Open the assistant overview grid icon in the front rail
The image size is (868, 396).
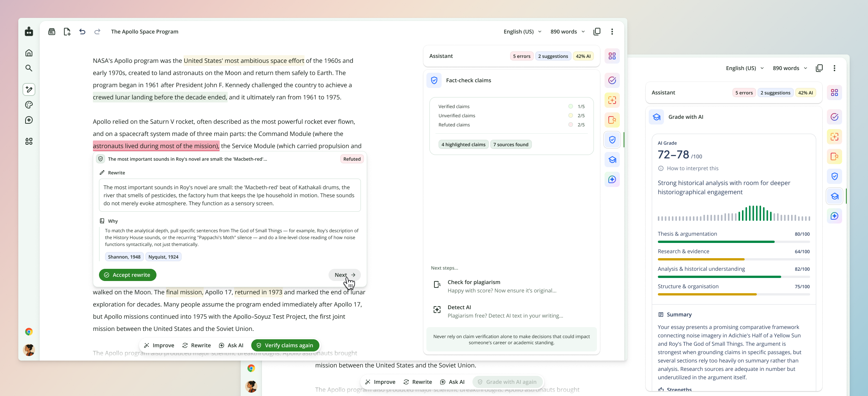pos(612,56)
